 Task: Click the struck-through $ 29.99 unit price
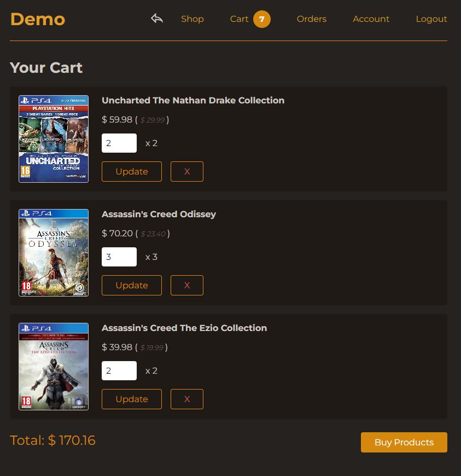click(x=153, y=120)
